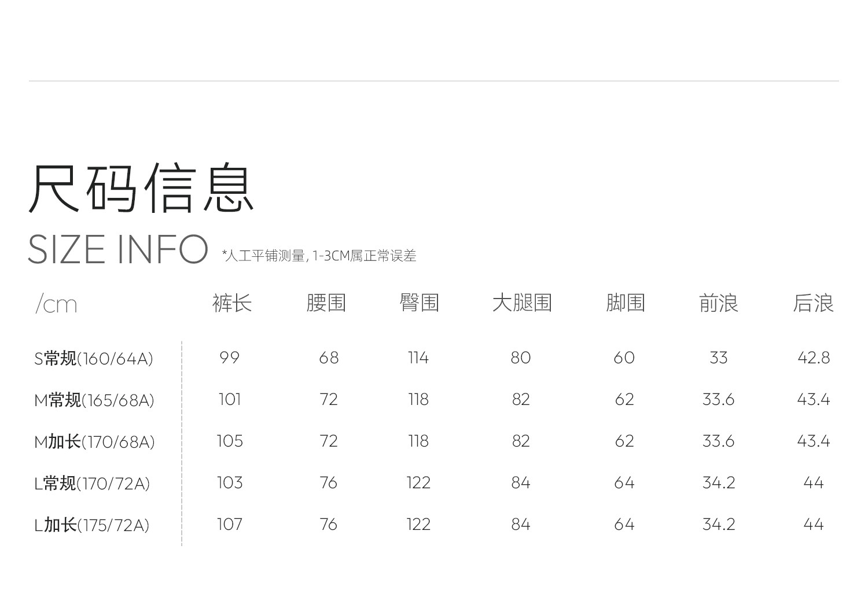Screen dimensions: 868x593
Task: Click the M加长(170/68A) row label
Action: click(94, 442)
